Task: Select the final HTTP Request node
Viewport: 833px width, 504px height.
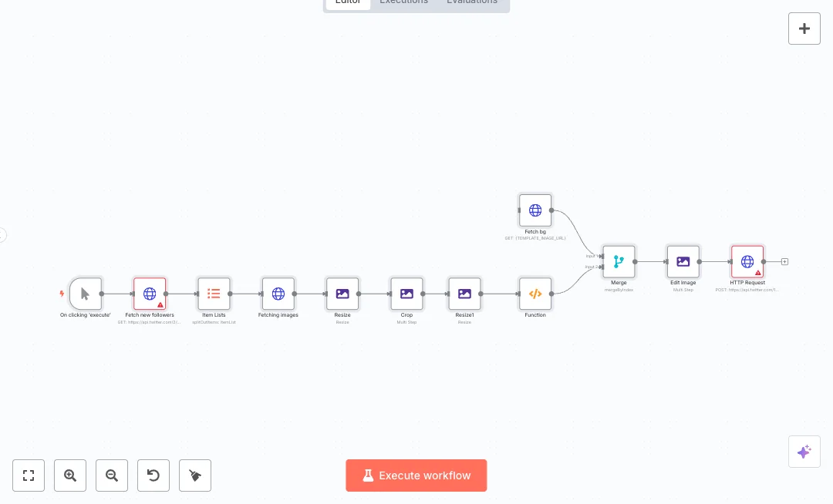Action: 747,262
